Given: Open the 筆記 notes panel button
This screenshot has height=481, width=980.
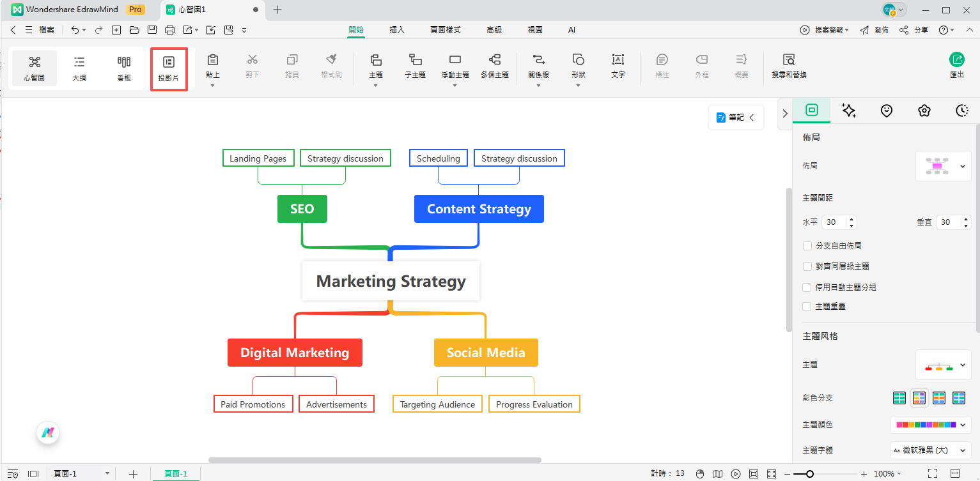Looking at the screenshot, I should [x=735, y=118].
